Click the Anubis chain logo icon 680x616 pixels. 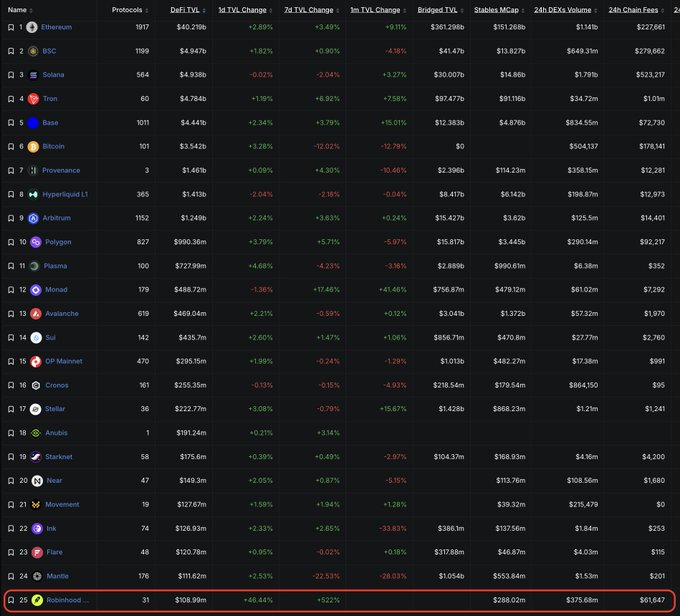tap(36, 433)
